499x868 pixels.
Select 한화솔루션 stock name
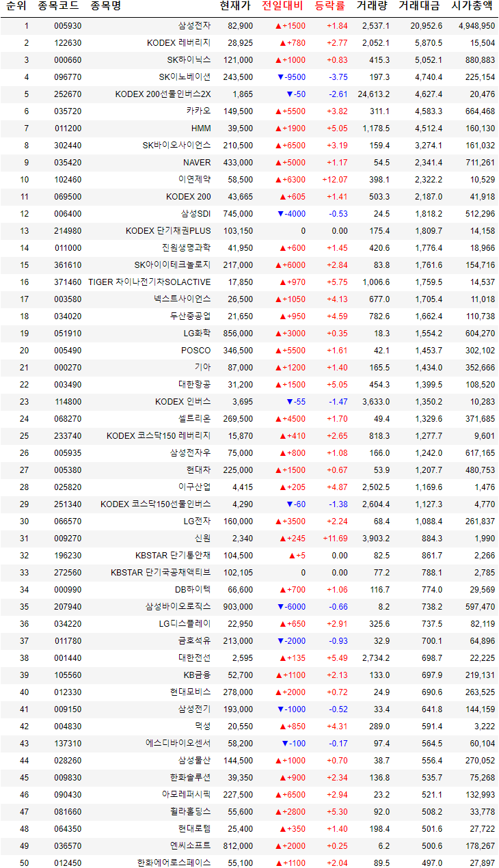[x=190, y=778]
